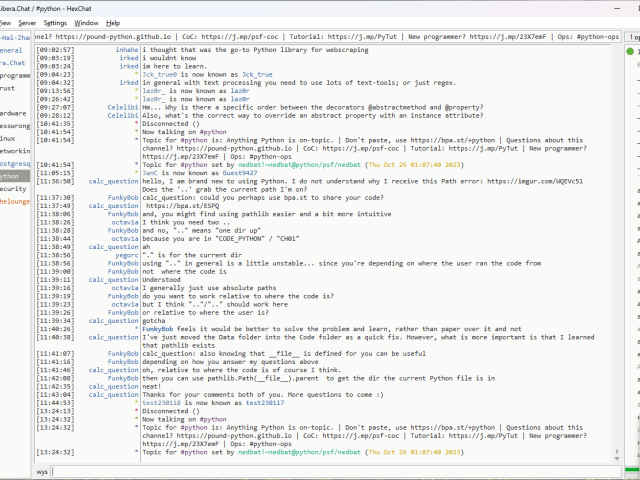The image size is (640, 480).
Task: Switch to the networking channel
Action: (x=14, y=150)
